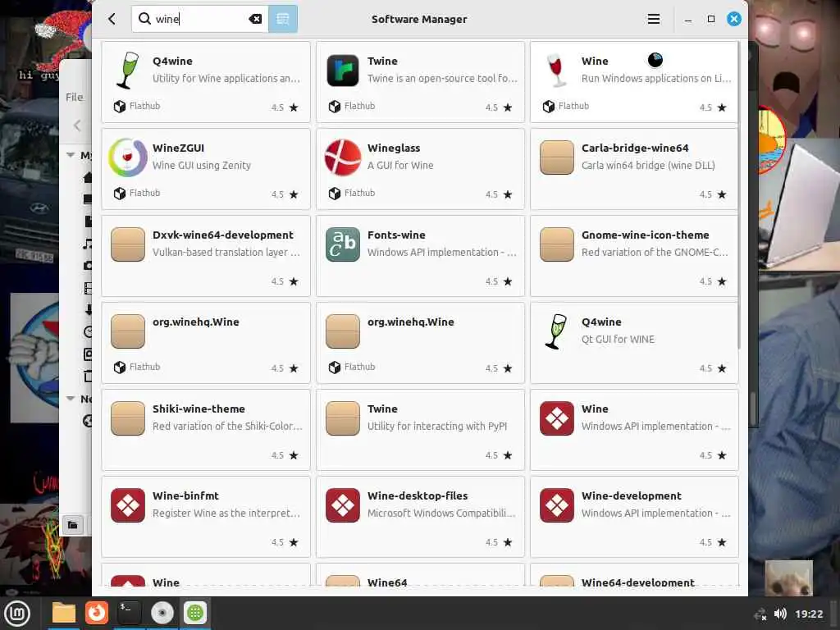This screenshot has height=630, width=840.
Task: Open the Dxvk-wine64-development package icon
Action: (x=127, y=244)
